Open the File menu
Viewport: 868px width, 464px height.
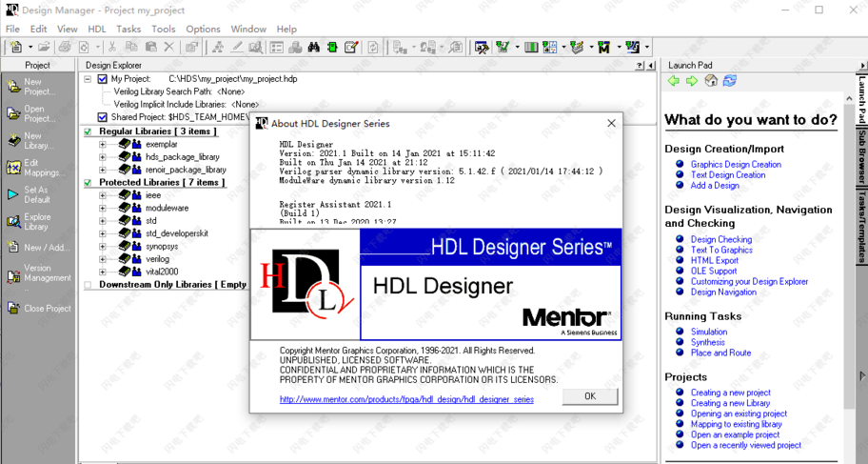pos(12,29)
